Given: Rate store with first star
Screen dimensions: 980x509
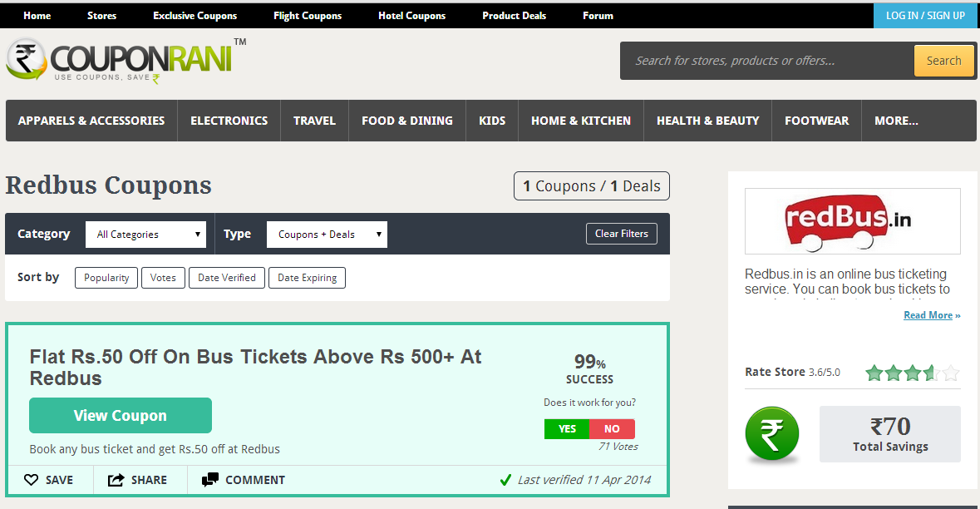Looking at the screenshot, I should point(874,373).
